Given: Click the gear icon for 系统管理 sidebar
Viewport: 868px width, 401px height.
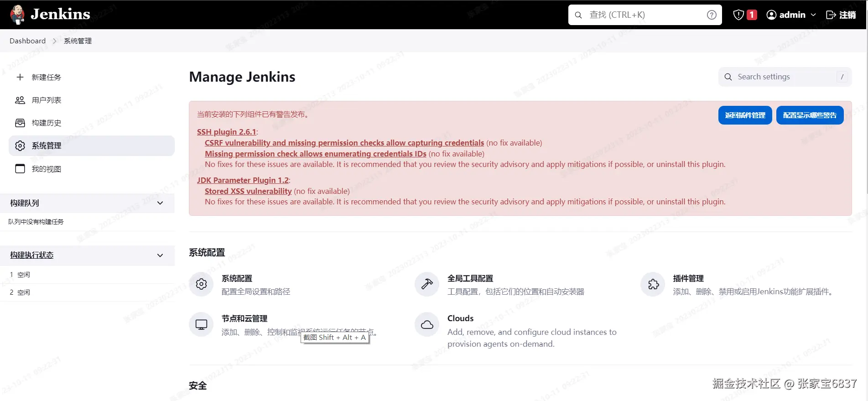Looking at the screenshot, I should (20, 146).
